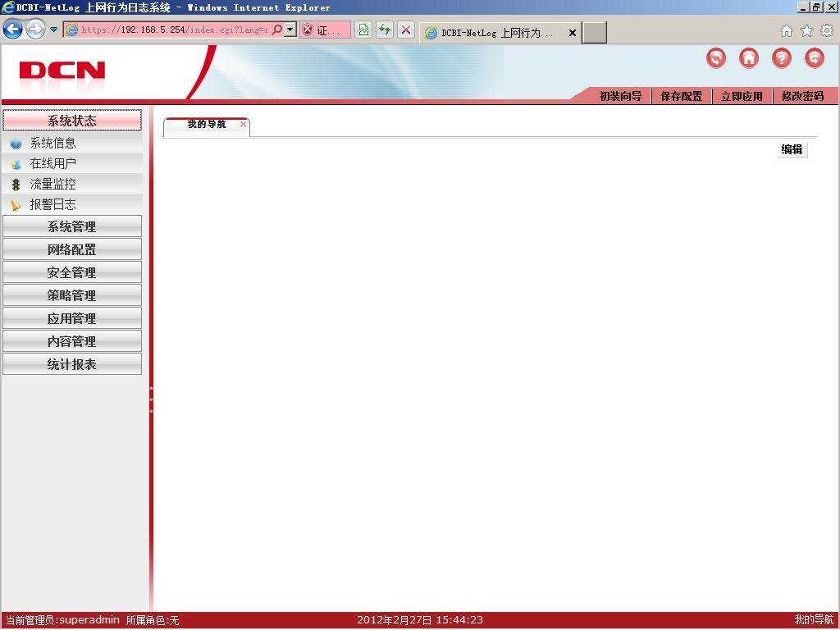Viewport: 840px width, 630px height.
Task: Expand the 内容管理 menu section
Action: tap(72, 341)
